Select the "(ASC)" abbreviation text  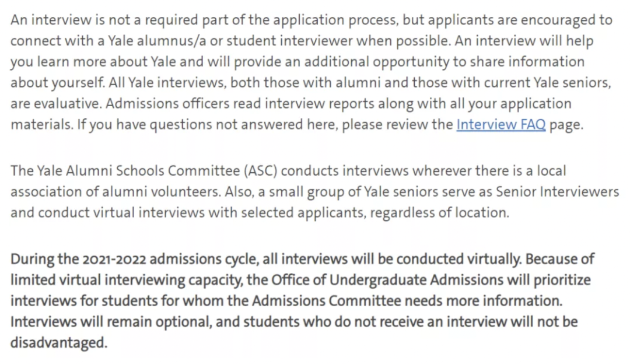(261, 171)
